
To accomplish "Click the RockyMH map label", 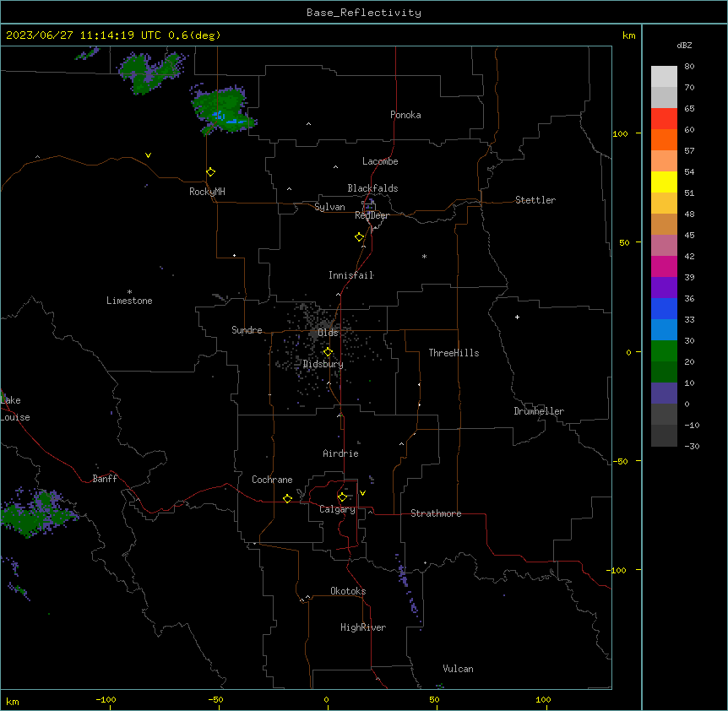I will point(207,192).
